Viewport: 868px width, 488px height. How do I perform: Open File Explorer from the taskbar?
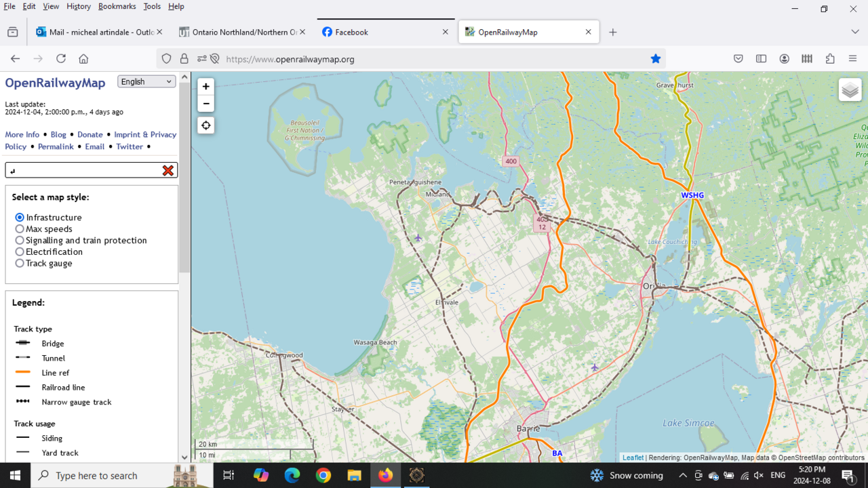tap(355, 476)
